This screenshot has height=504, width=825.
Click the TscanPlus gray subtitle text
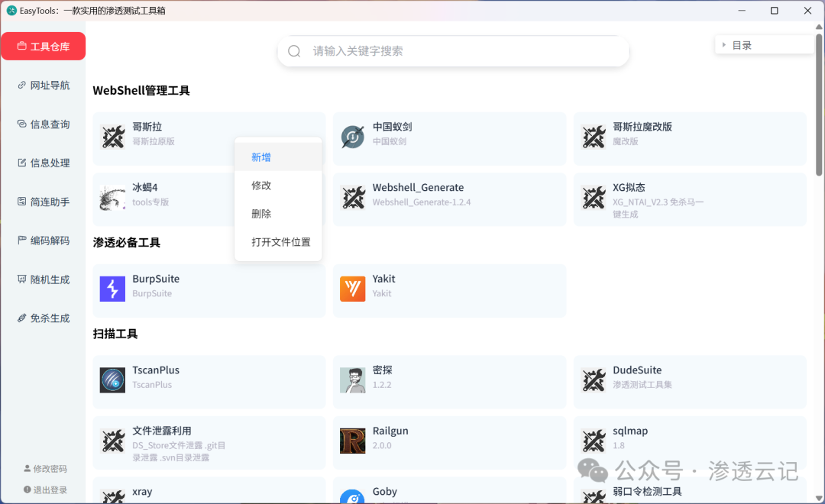point(152,385)
